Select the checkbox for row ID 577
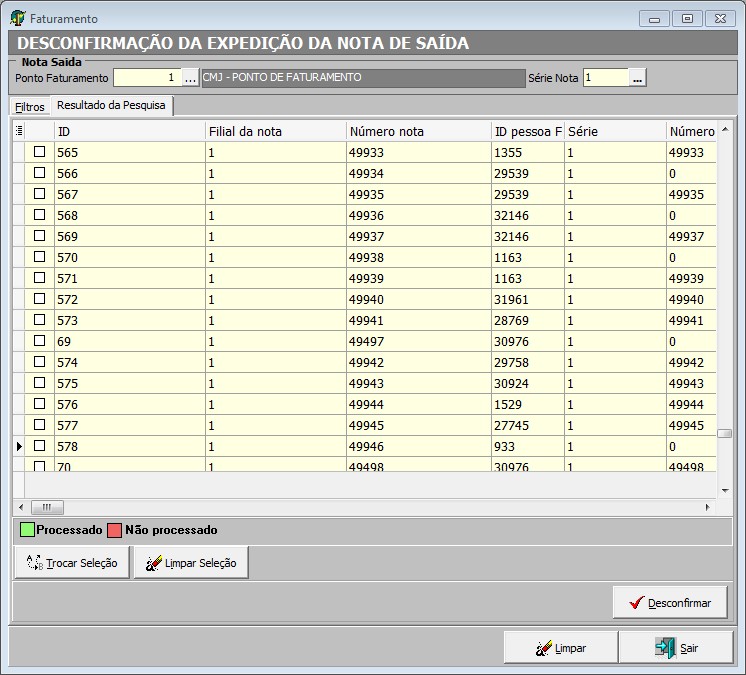 40,425
